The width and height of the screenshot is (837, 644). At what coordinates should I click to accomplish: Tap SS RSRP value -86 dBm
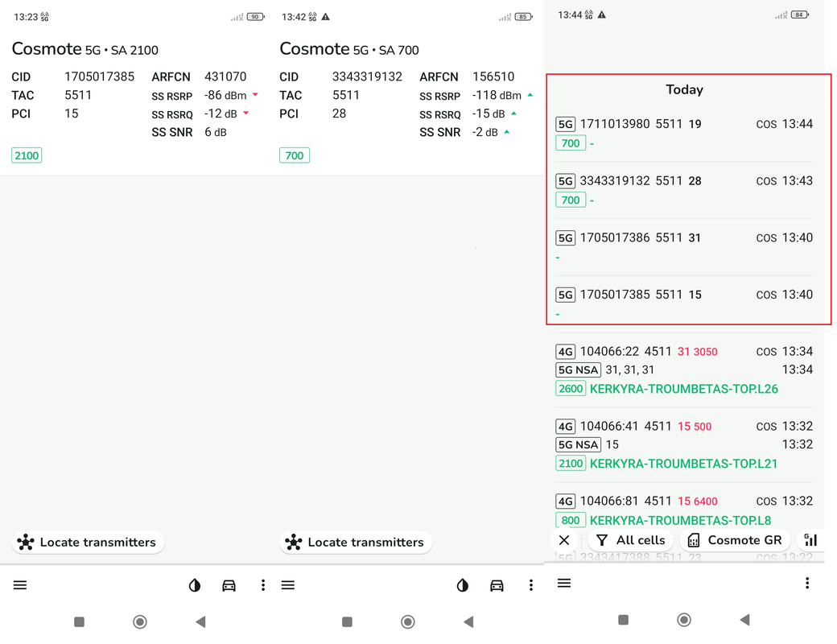click(225, 95)
